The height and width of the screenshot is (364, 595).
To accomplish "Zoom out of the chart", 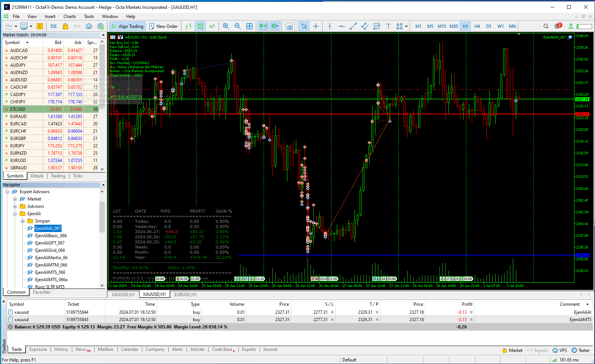I will [238, 26].
